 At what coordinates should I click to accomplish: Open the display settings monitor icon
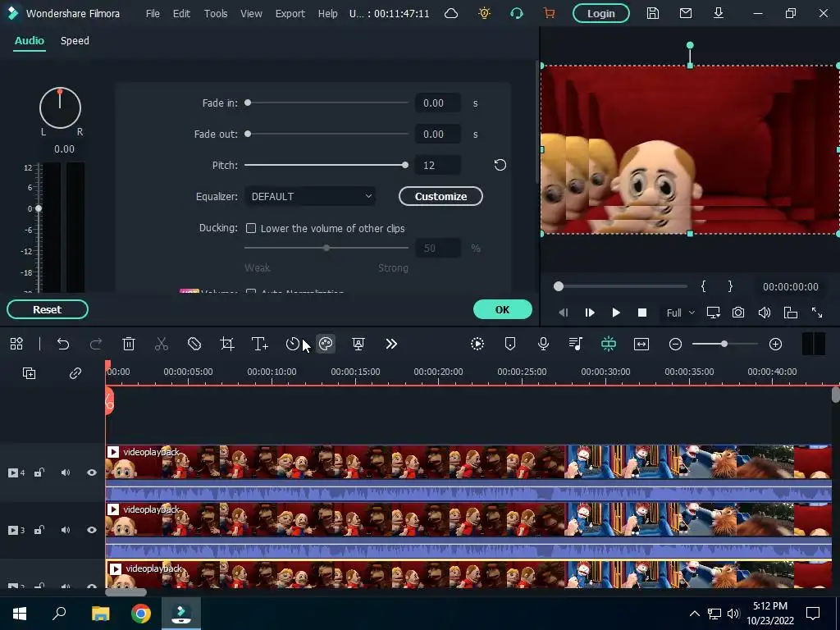713,313
